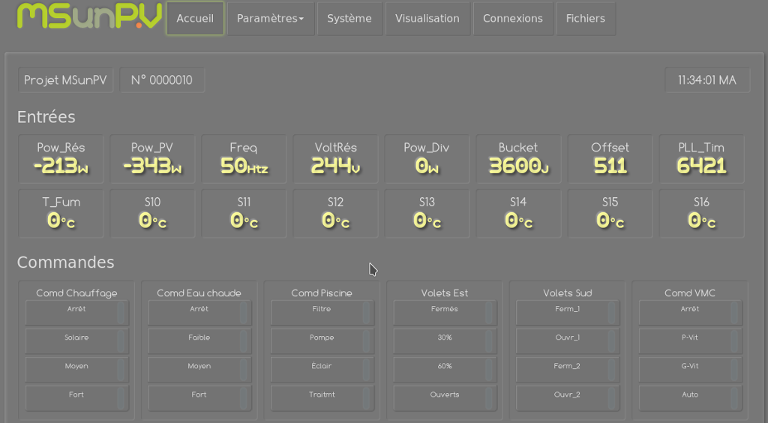This screenshot has height=423, width=768.
Task: Select the N° 0000010 serial field
Action: [162, 80]
